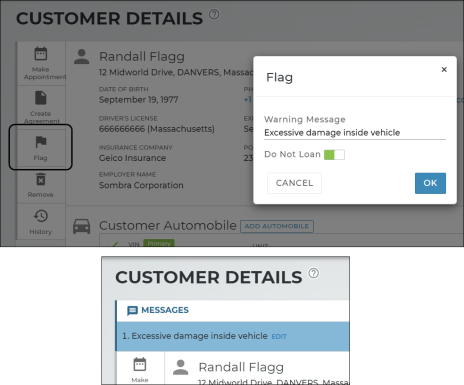Click the Warning Message text field

(355, 133)
